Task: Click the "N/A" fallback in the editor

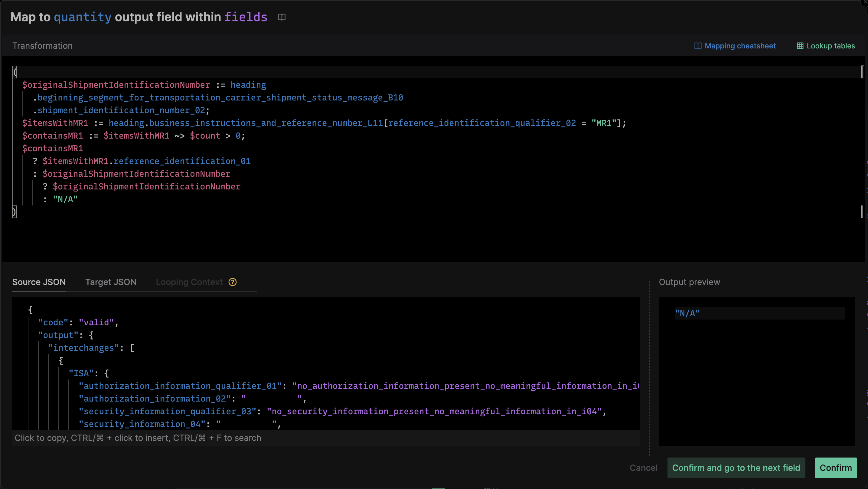Action: [65, 199]
